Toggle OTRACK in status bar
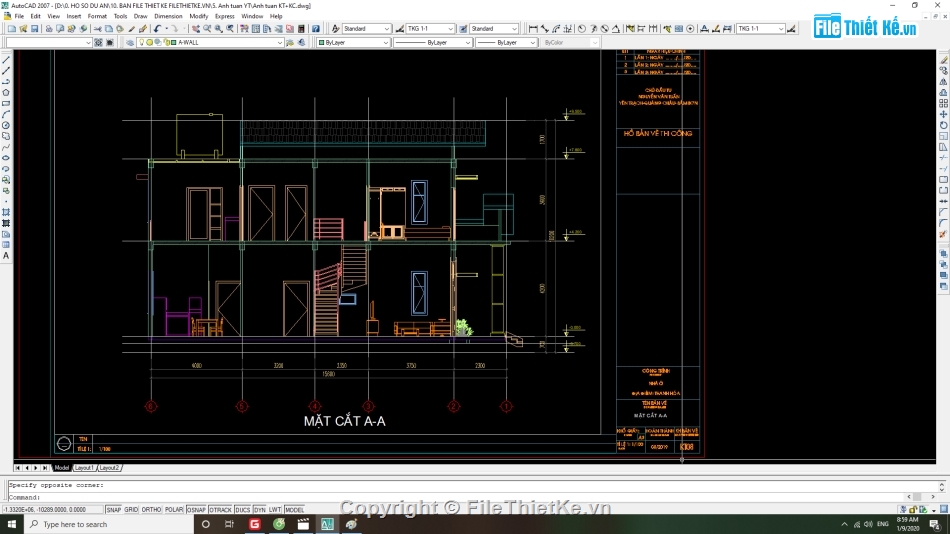950x534 pixels. [x=221, y=510]
